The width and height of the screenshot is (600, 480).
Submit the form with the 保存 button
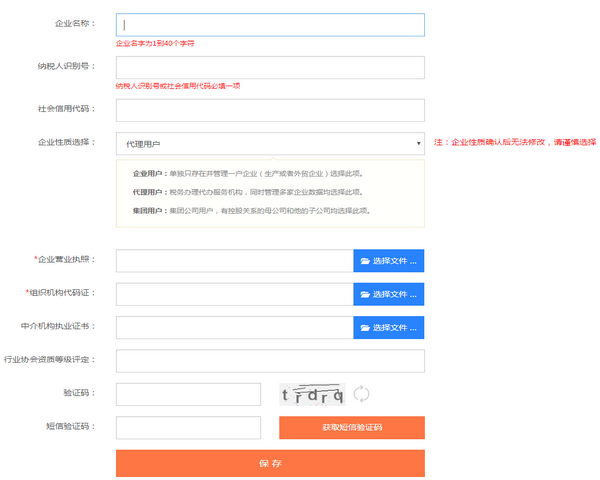coord(270,463)
